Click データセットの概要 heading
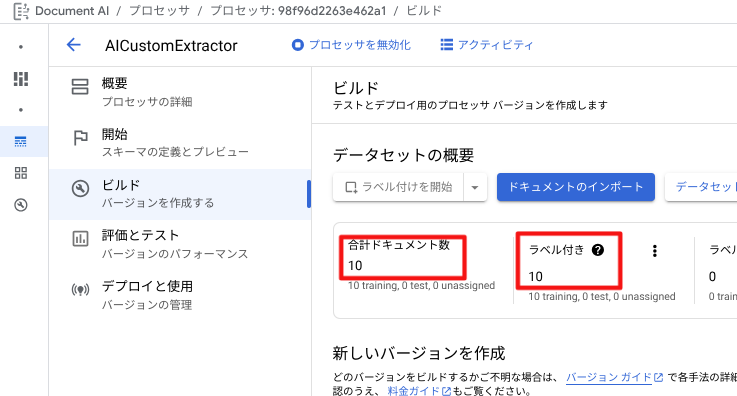The width and height of the screenshot is (737, 396). [x=403, y=155]
